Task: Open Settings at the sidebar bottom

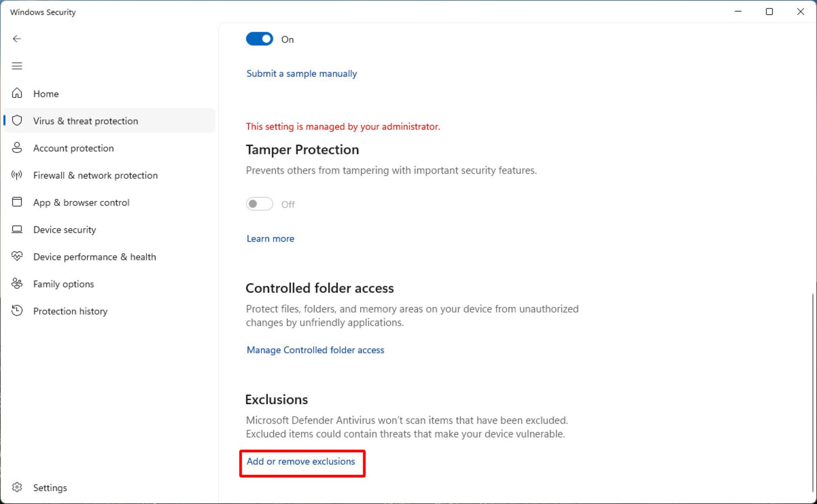Action: click(109, 487)
